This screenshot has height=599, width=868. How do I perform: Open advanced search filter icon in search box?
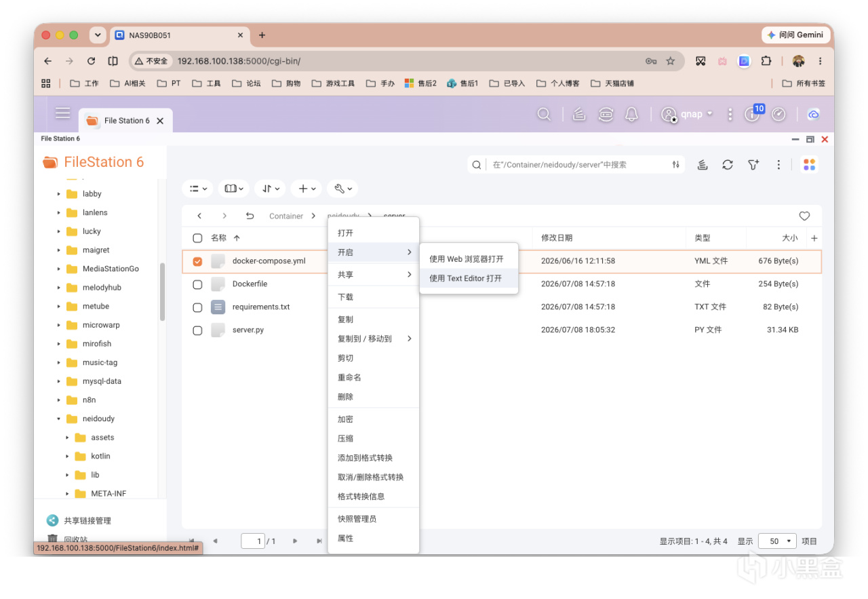[x=675, y=165]
